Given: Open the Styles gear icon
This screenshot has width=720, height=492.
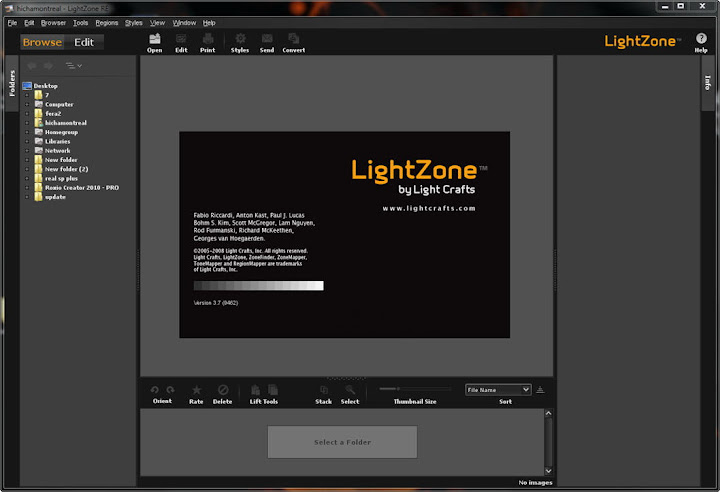Looking at the screenshot, I should coord(240,39).
